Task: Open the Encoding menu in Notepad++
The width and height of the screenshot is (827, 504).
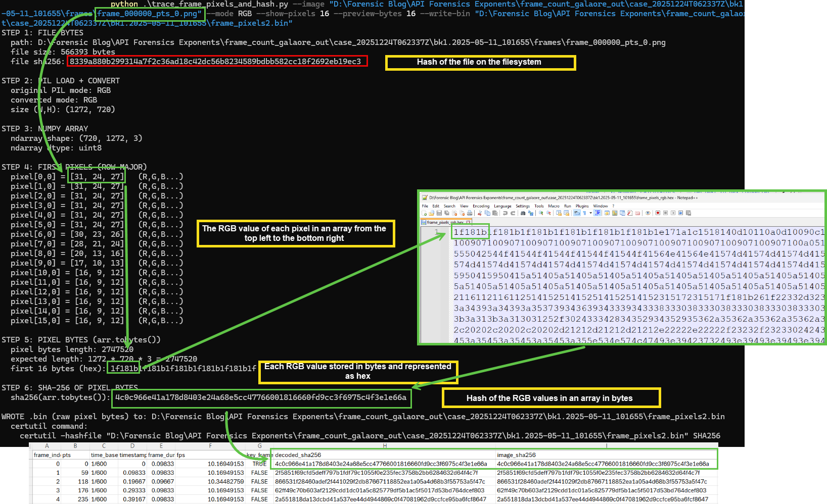Action: pos(481,206)
